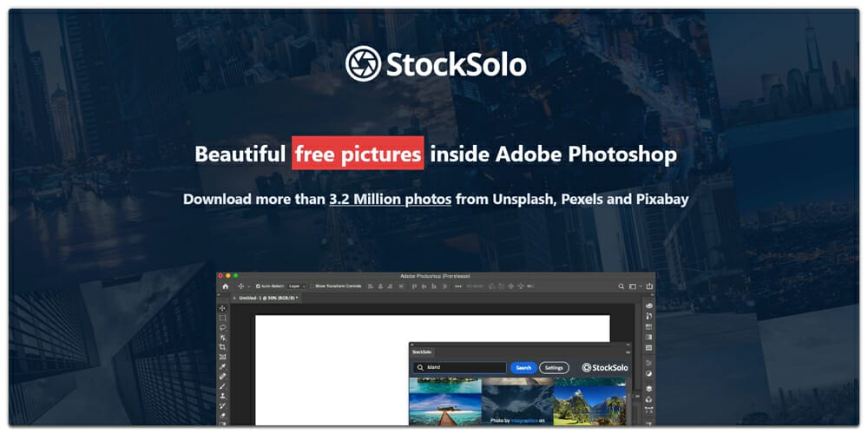Click the island search input field
868x434 pixels.
tap(459, 367)
